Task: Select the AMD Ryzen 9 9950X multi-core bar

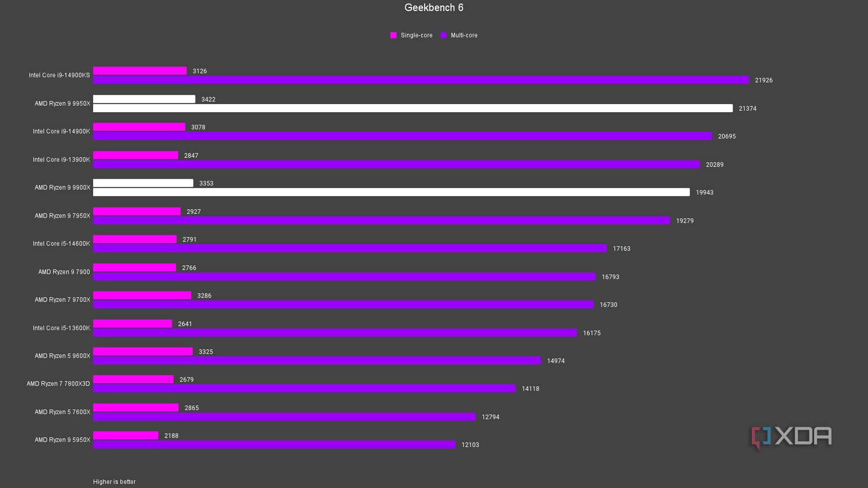Action: [405, 108]
